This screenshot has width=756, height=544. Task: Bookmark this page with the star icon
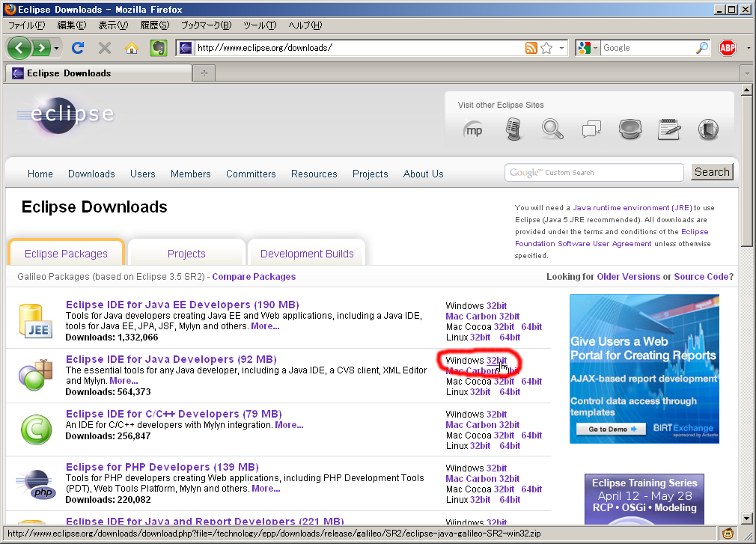(546, 48)
